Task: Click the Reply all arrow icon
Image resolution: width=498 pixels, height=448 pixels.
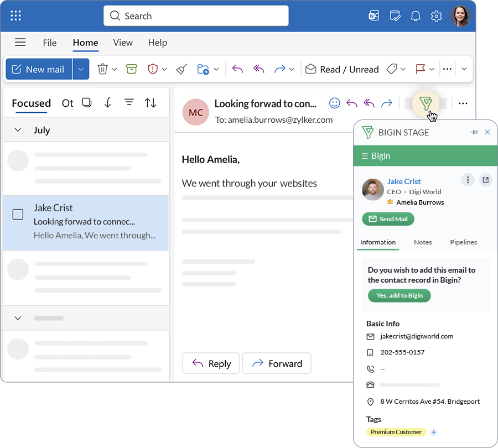Action: tap(257, 69)
